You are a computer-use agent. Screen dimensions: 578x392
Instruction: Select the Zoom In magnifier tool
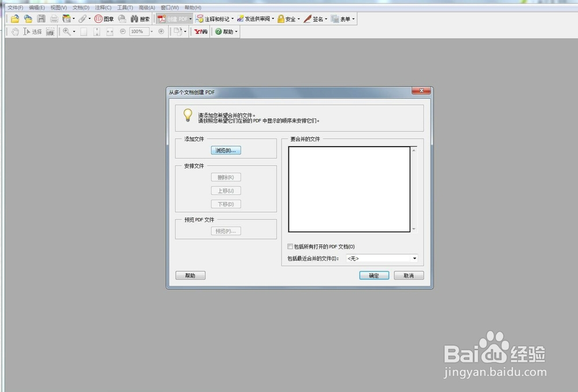pyautogui.click(x=66, y=32)
